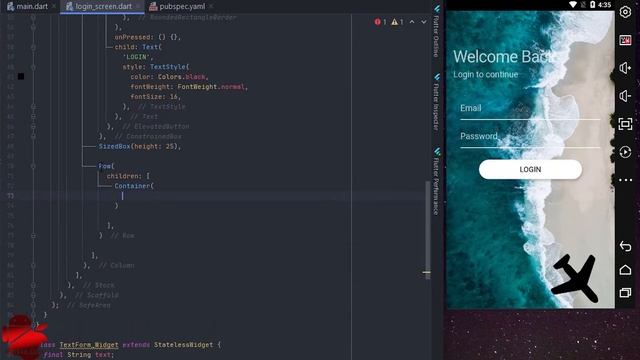Go to previous highlighted error arrow

pos(412,22)
